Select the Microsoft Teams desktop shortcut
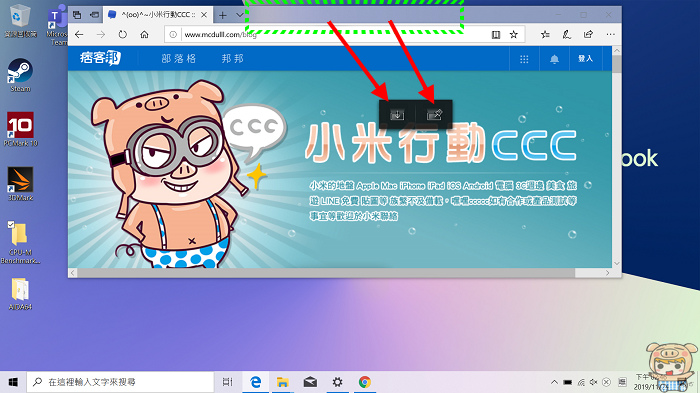 click(57, 26)
